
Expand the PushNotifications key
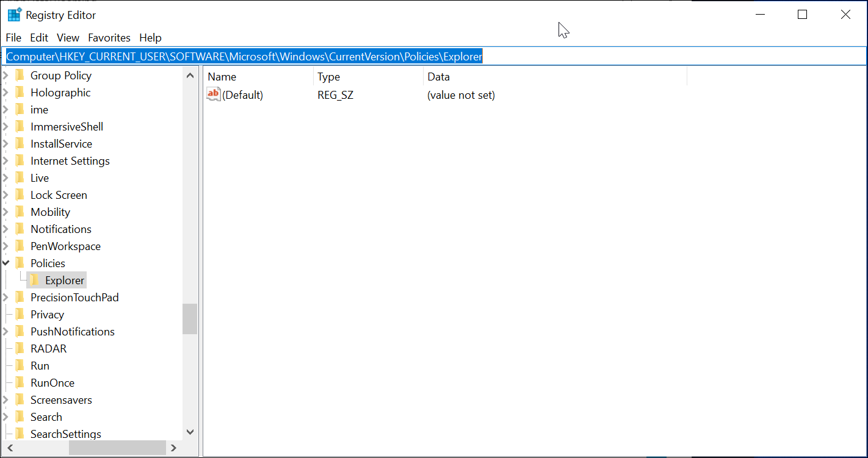pos(6,332)
